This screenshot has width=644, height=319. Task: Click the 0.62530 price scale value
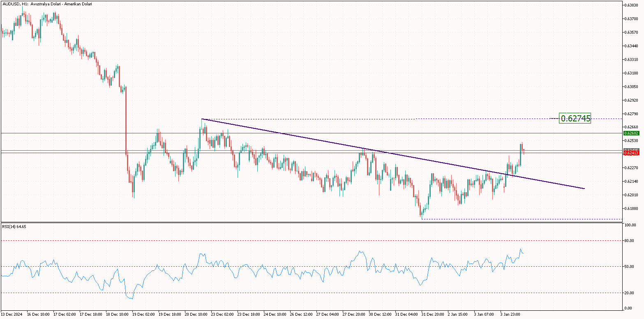click(x=631, y=140)
